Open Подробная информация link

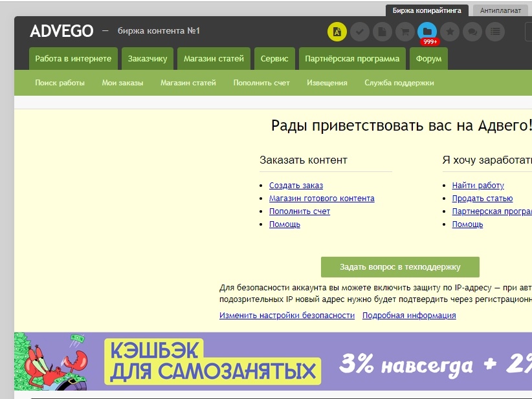pos(409,316)
